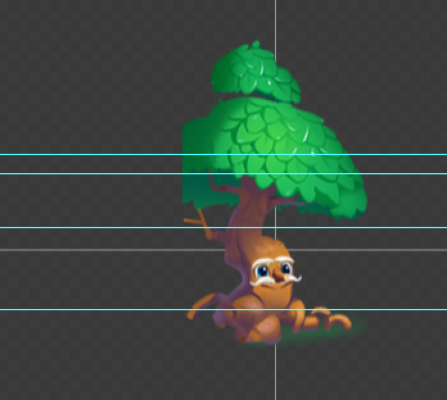Select the old tree character's mustached face
The height and width of the screenshot is (400, 447).
(x=276, y=272)
